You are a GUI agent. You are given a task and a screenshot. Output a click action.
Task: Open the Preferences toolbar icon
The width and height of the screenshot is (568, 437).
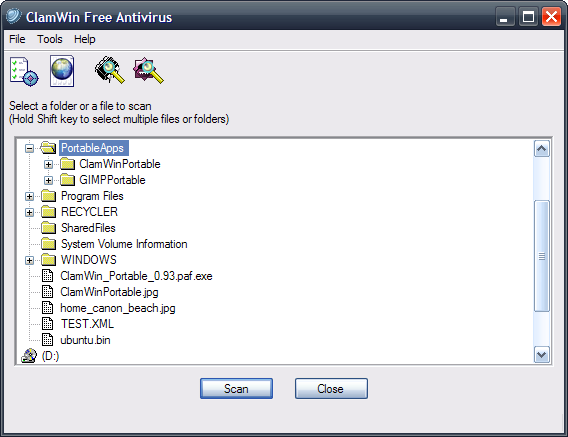(24, 71)
